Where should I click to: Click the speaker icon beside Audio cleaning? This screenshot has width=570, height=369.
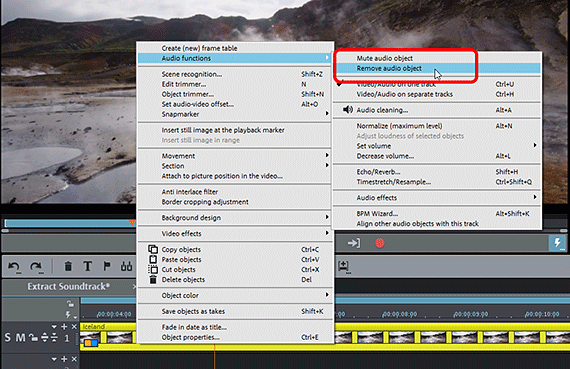pos(348,109)
